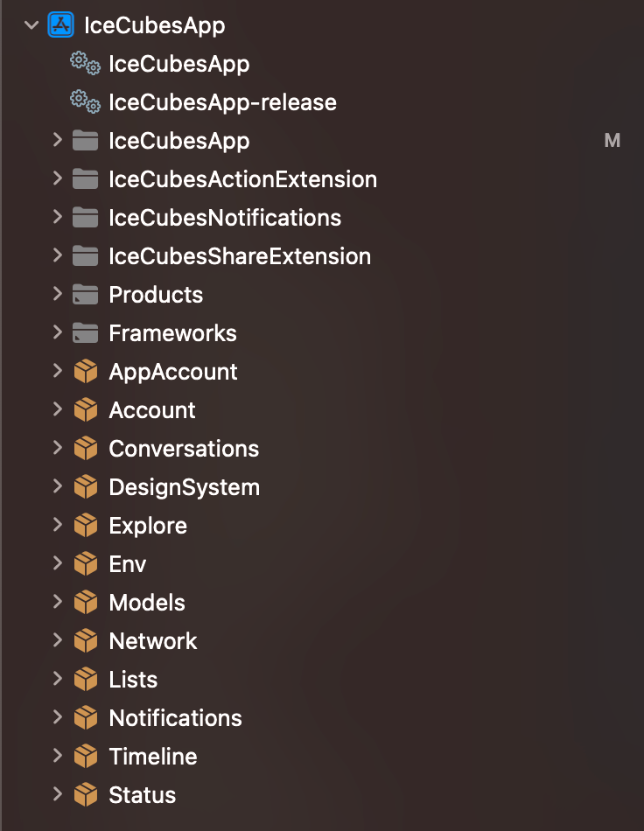Image resolution: width=644 pixels, height=831 pixels.
Task: Click the IceCubesApp-release configuration gears icon
Action: pyautogui.click(x=86, y=101)
